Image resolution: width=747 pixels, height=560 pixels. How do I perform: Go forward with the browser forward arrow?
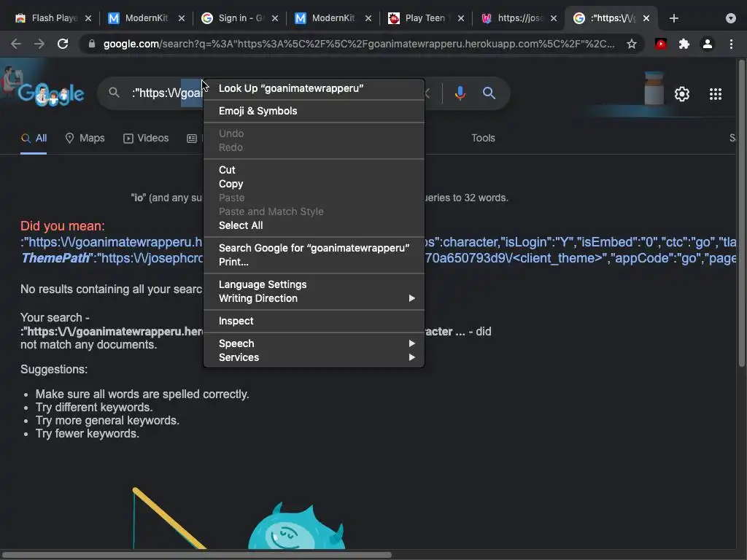tap(39, 44)
